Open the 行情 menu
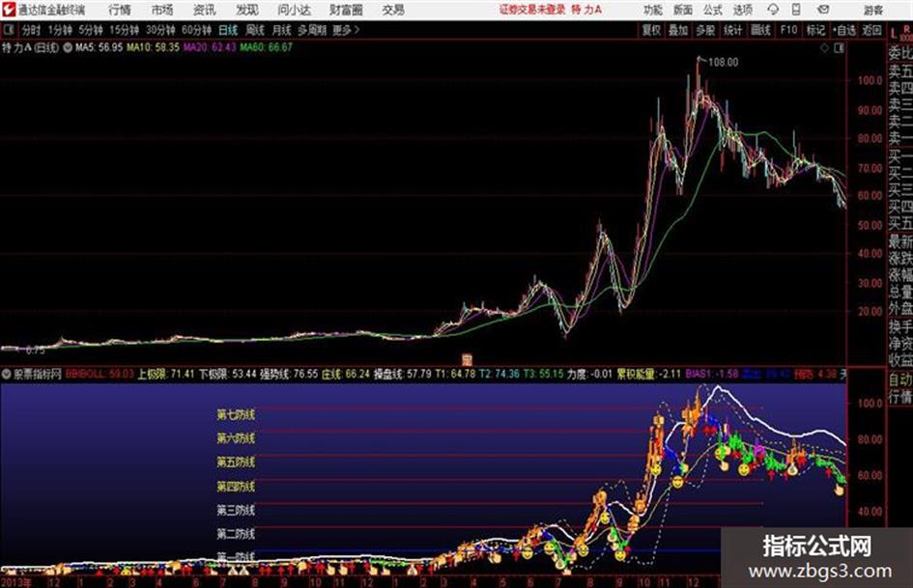Image resolution: width=913 pixels, height=588 pixels. [120, 10]
